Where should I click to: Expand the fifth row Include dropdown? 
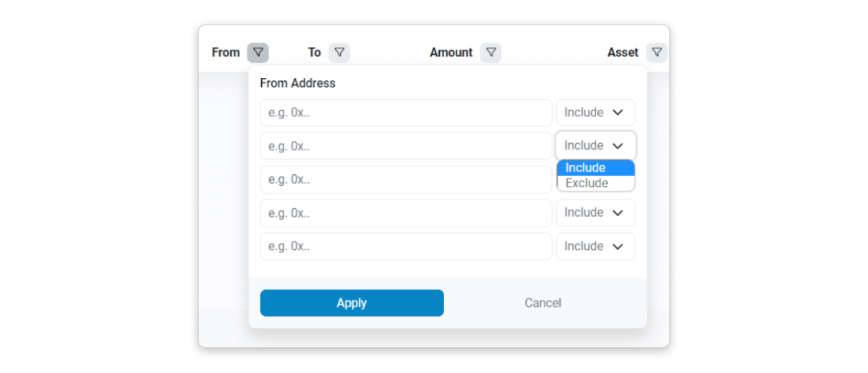click(x=595, y=246)
